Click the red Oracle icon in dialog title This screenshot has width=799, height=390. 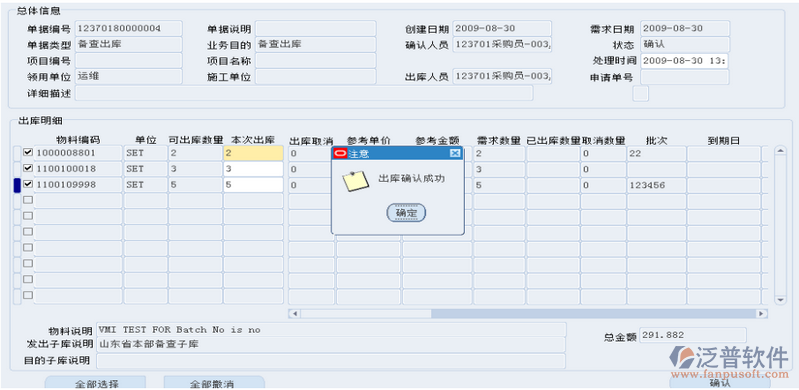click(341, 153)
